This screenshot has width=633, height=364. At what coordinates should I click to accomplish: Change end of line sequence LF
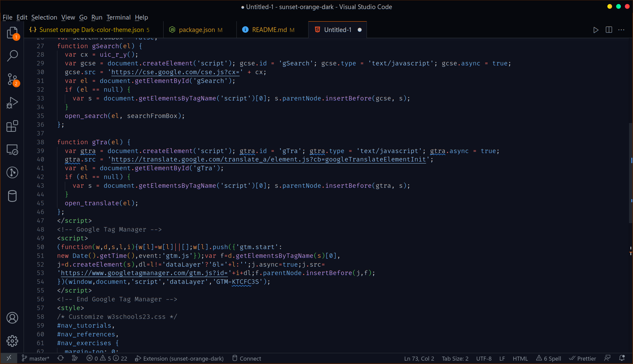coord(502,358)
